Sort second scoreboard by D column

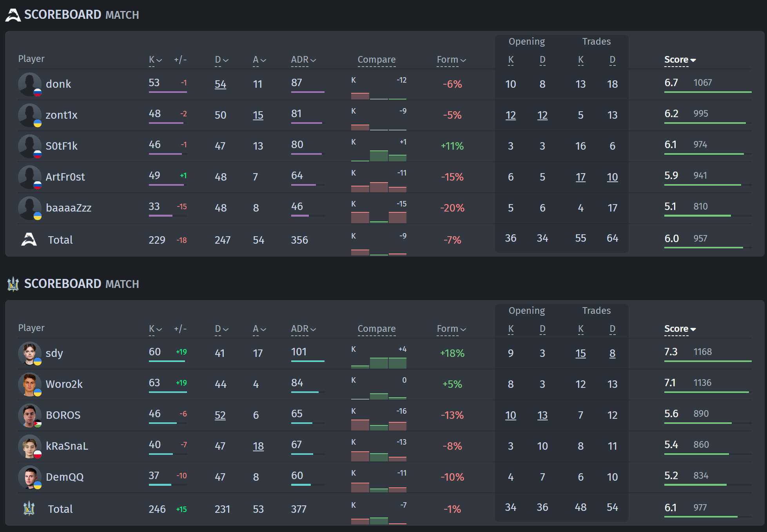coord(221,329)
